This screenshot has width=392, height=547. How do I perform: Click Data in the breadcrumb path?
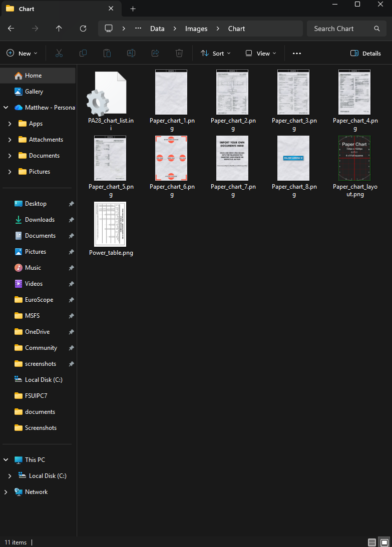click(x=157, y=29)
